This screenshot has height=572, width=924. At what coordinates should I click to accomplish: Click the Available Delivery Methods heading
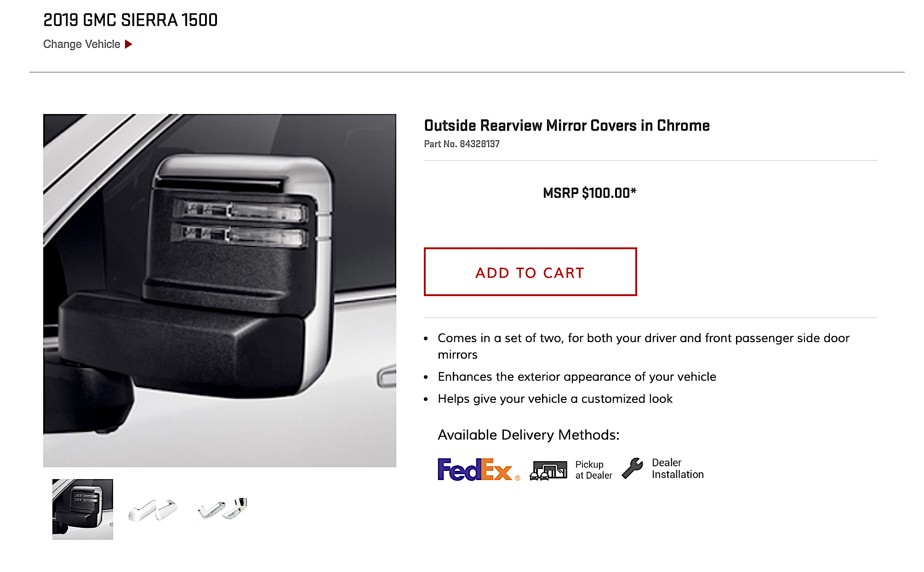click(529, 435)
